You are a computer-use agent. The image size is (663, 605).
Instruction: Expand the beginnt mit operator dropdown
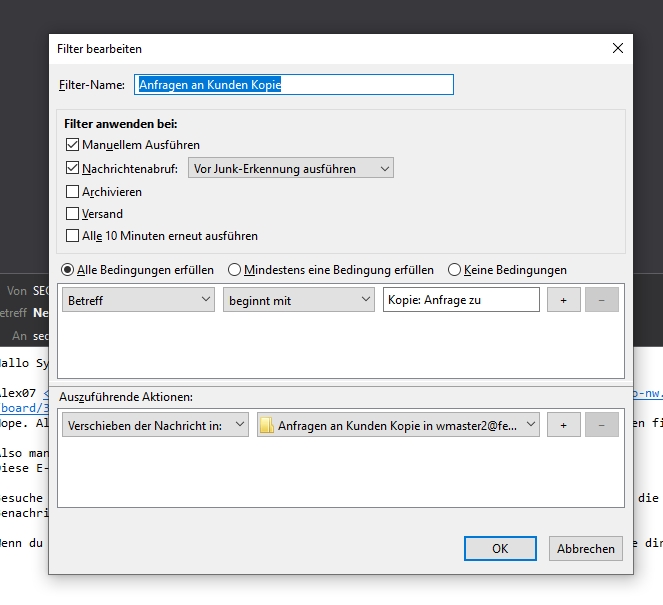click(298, 300)
